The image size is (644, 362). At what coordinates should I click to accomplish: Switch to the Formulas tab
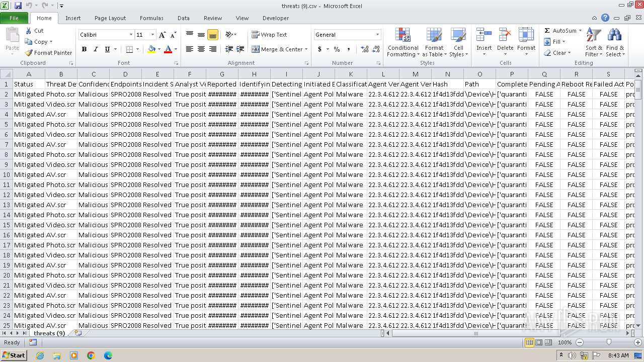(x=151, y=18)
